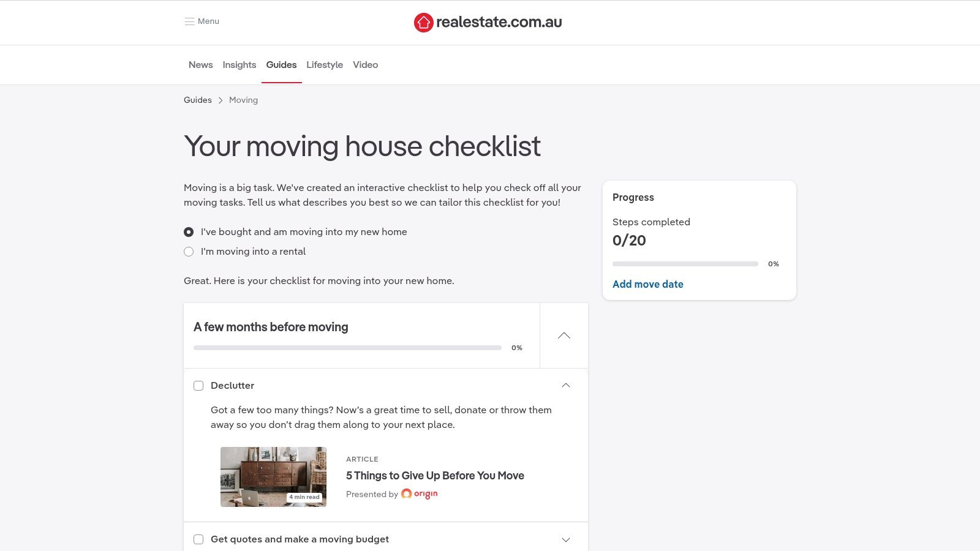This screenshot has width=980, height=551.
Task: Click the '0/20' steps completed value
Action: click(629, 241)
